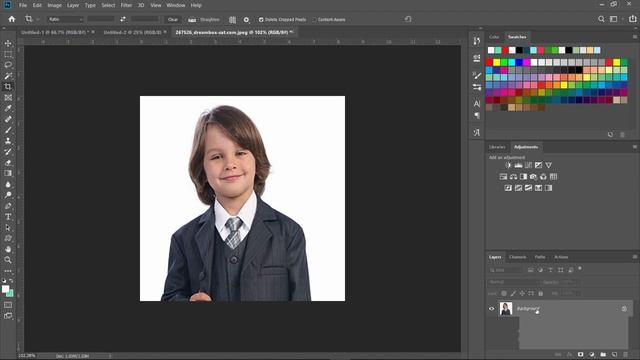The width and height of the screenshot is (640, 360).
Task: Select the Gradient tool
Action: [x=8, y=173]
